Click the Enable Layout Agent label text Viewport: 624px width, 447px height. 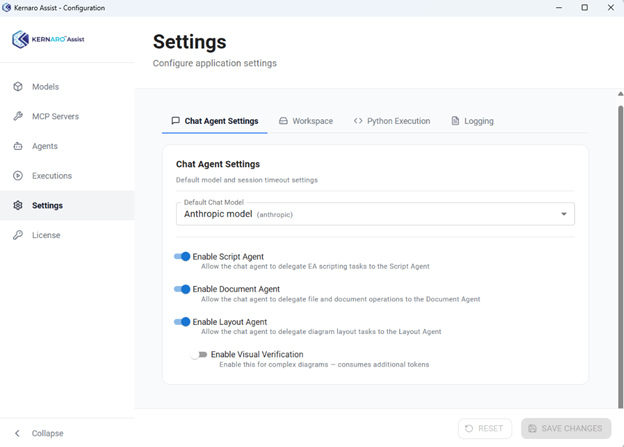(x=230, y=322)
